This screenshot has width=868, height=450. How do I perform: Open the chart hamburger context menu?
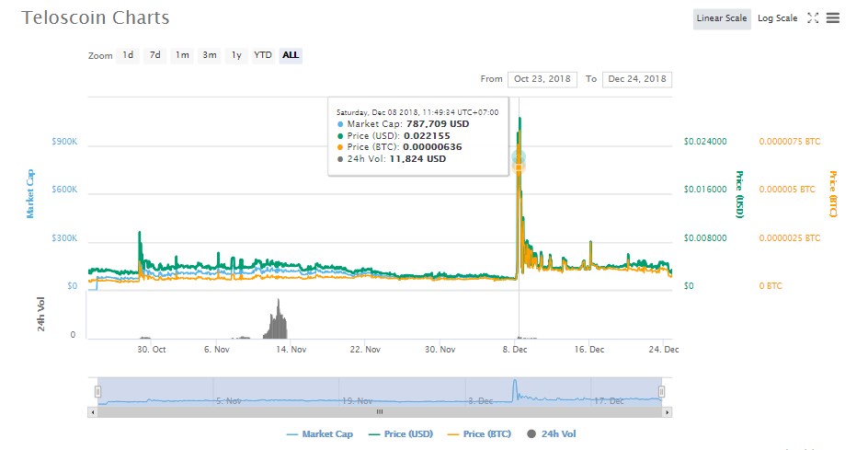click(832, 18)
